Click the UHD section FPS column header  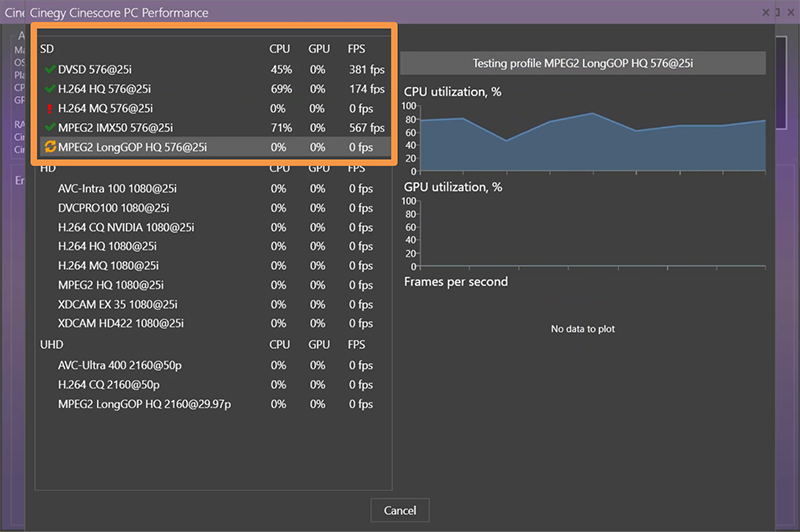357,345
